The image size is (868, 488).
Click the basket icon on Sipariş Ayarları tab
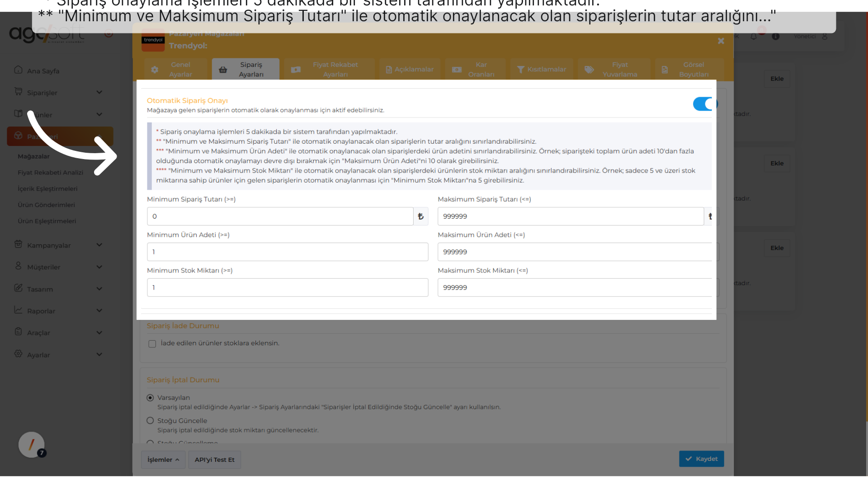[x=223, y=70]
